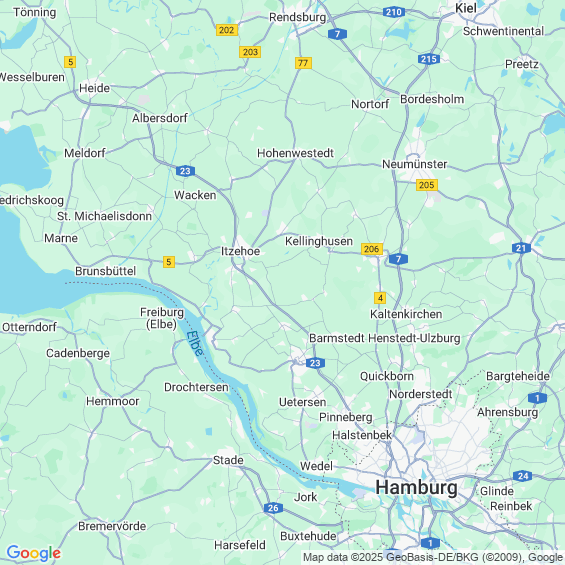Click the Brunsbüttel town label
Screen dimensions: 565x565
tap(105, 271)
